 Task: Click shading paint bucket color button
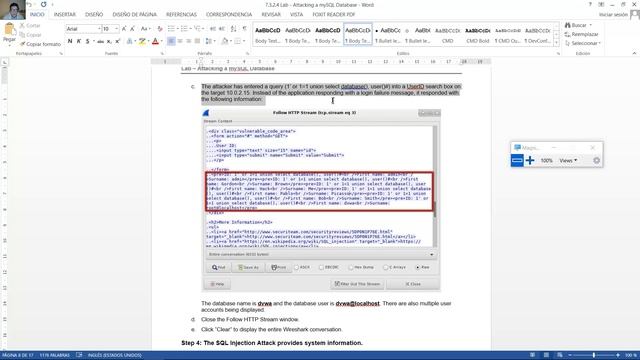(224, 41)
